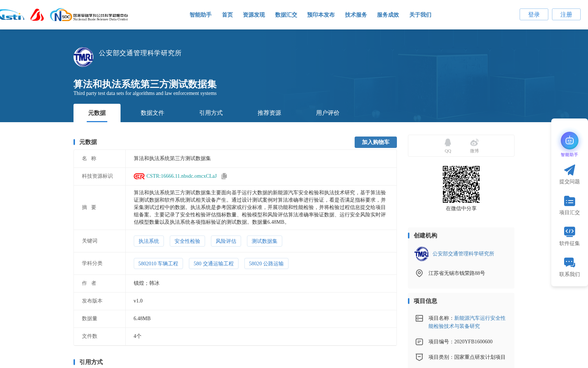Viewport: 588px width, 368px height.
Task: Click 项目类别：国家重点研发计划项目 text
Action: pyautogui.click(x=467, y=357)
